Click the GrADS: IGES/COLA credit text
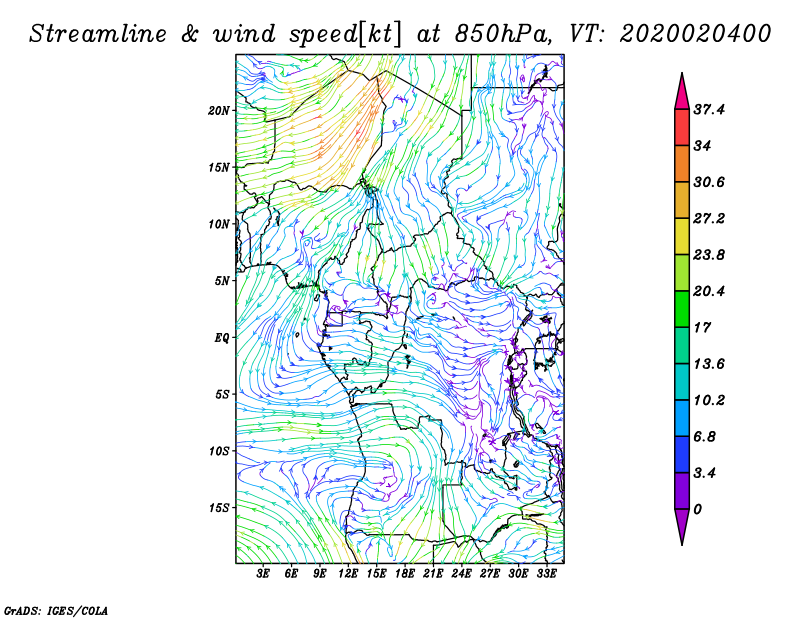This screenshot has height=618, width=800. pyautogui.click(x=55, y=608)
